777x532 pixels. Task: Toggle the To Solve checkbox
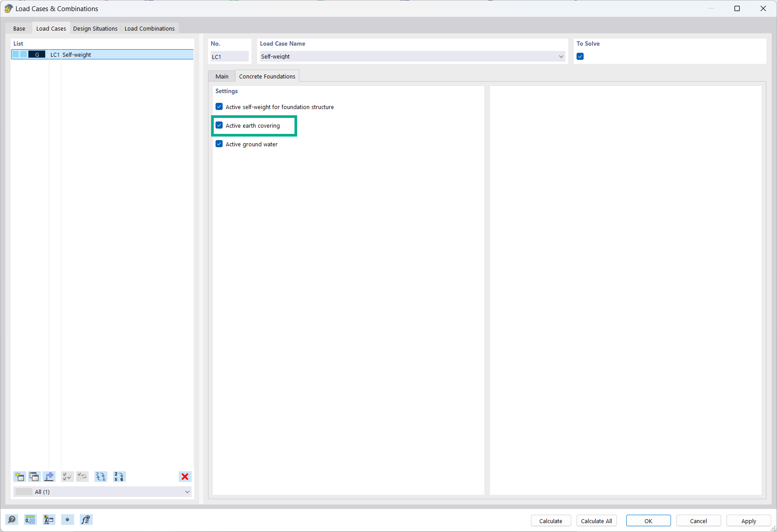(580, 56)
